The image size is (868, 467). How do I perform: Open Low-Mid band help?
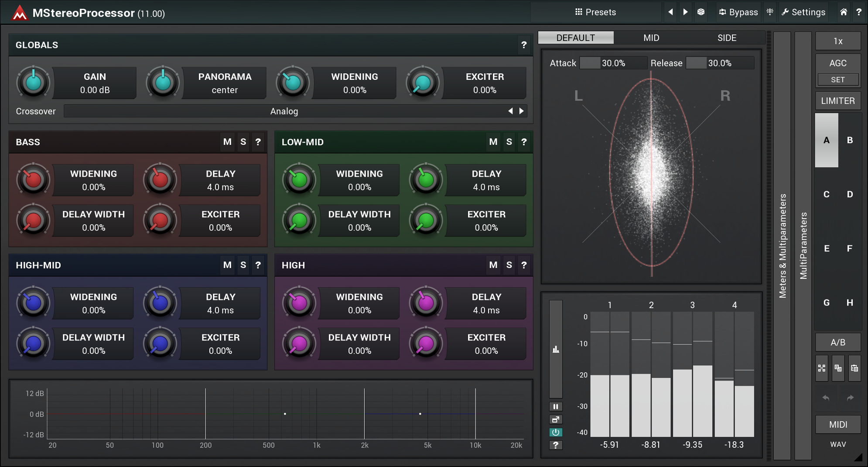point(524,142)
